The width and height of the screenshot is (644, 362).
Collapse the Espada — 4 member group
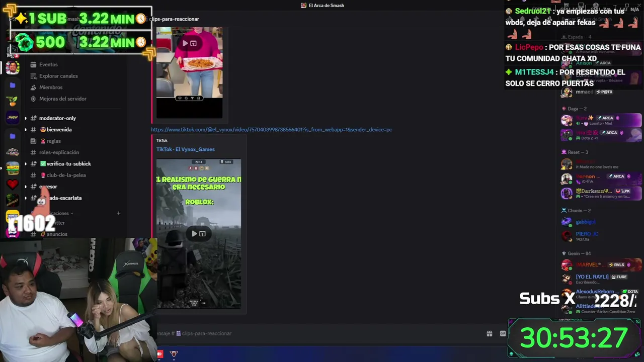[579, 37]
